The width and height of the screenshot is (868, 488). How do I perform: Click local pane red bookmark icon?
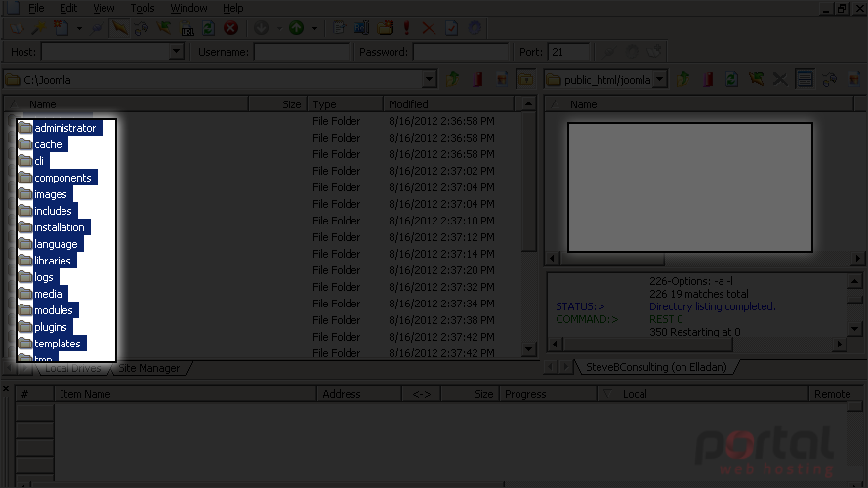point(477,80)
